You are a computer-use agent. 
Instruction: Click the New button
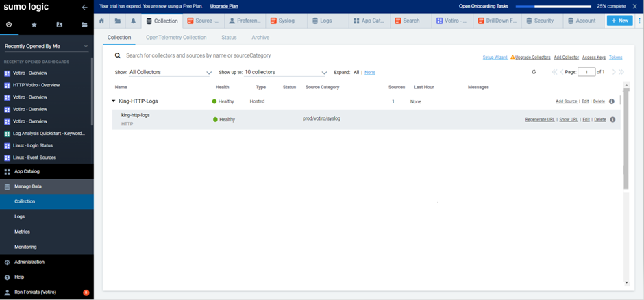coord(620,21)
